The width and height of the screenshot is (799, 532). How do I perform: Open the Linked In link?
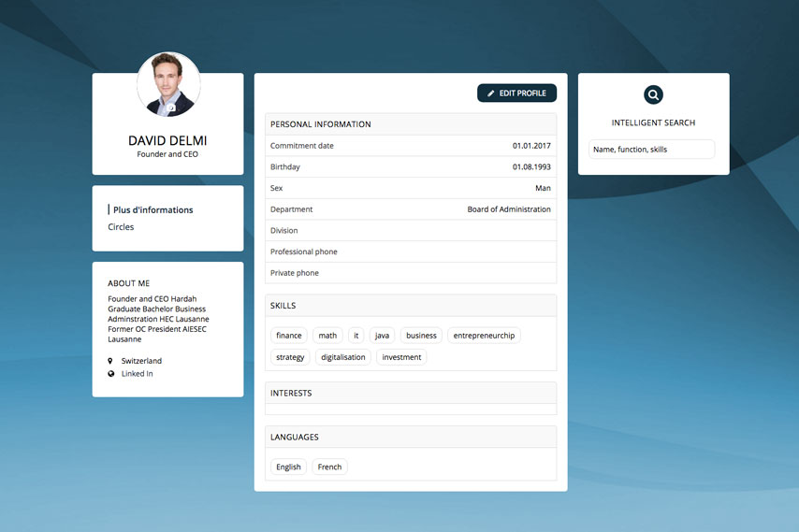(x=138, y=374)
